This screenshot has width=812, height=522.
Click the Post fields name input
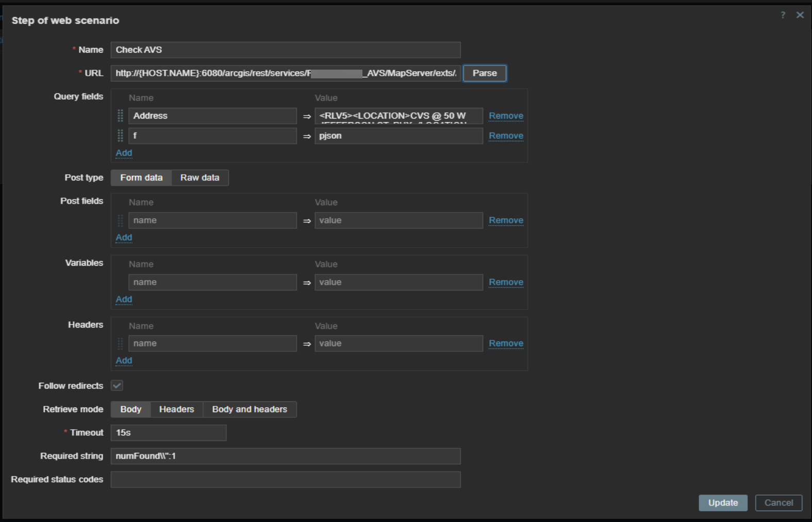point(212,220)
